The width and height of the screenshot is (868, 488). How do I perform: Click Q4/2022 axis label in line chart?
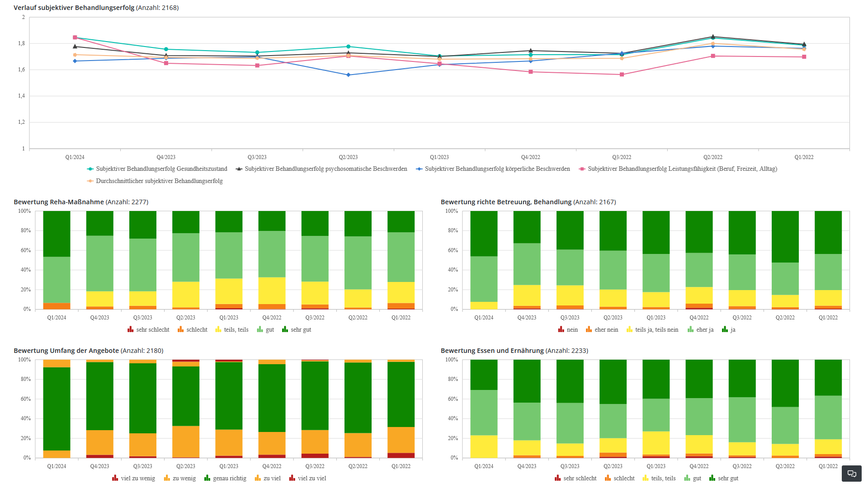(531, 157)
